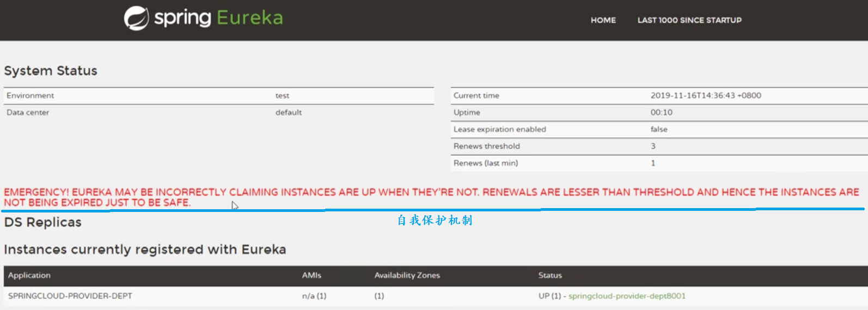Select the n/a (1) AMIs cell
868x310 pixels.
[x=314, y=296]
